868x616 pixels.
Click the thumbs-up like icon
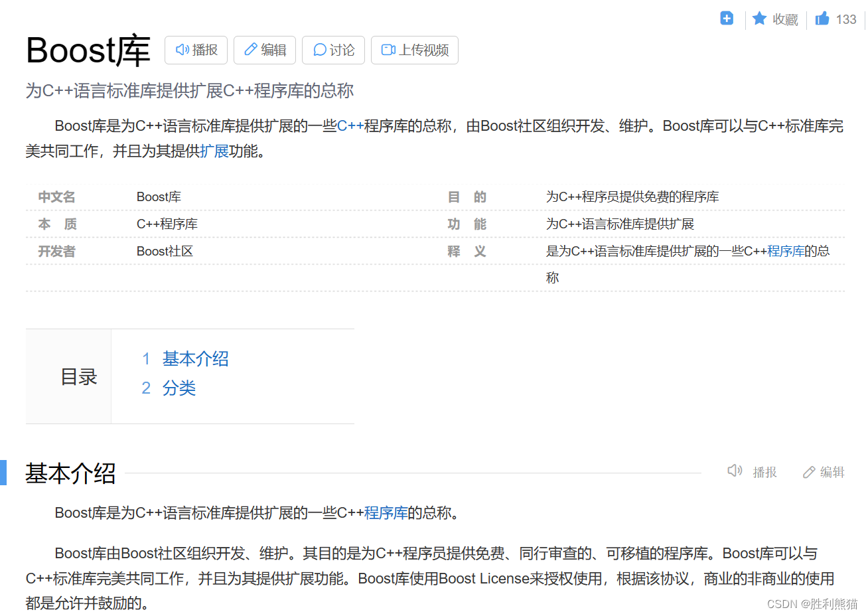[x=822, y=19]
